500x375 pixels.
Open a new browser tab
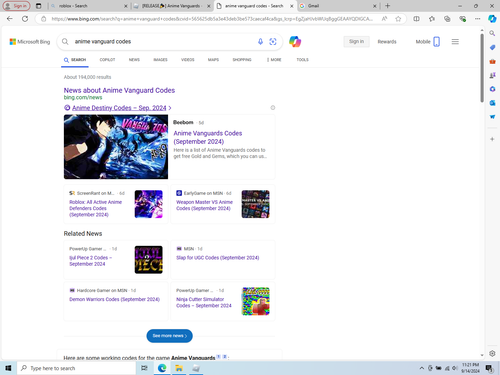(387, 6)
